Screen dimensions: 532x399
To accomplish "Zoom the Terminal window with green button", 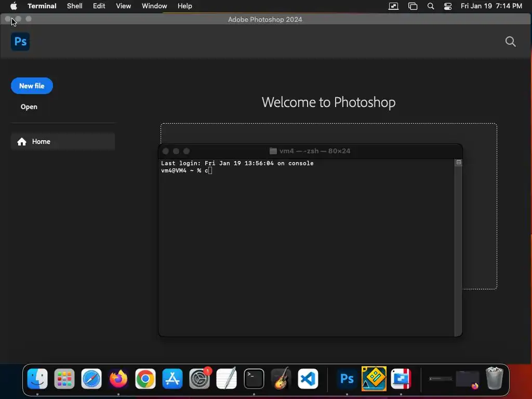I will (x=187, y=151).
